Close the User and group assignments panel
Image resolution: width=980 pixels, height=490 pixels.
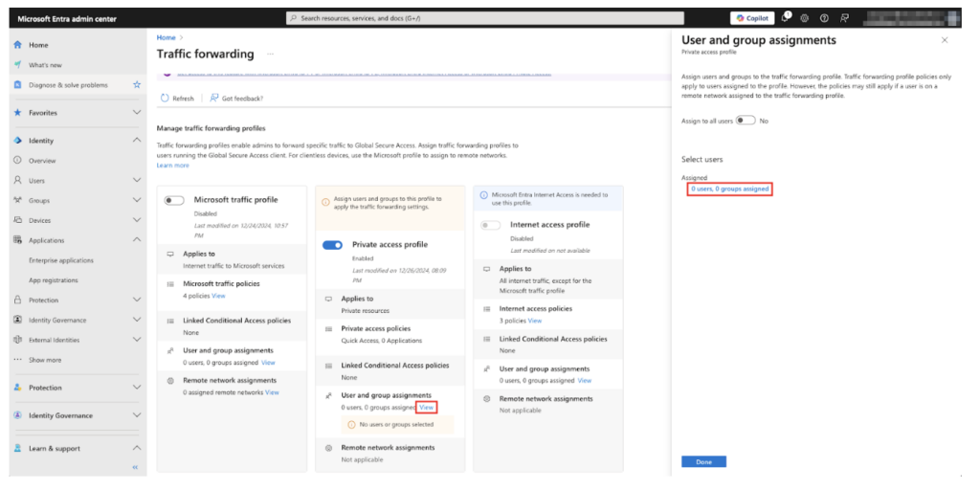(x=945, y=40)
